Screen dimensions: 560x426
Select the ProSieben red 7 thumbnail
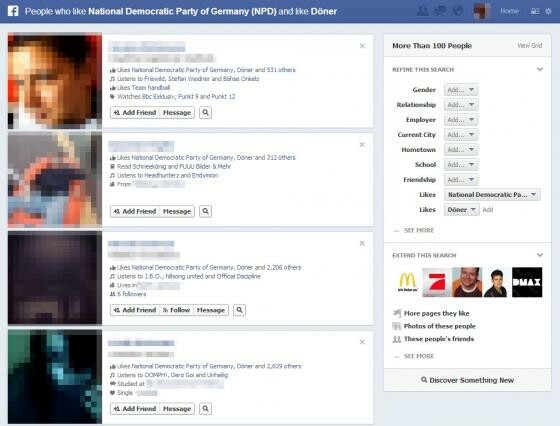coord(437,282)
